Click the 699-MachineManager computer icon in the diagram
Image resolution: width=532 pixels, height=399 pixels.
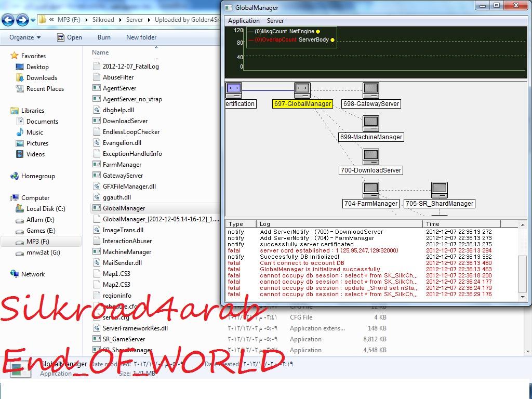pos(371,124)
